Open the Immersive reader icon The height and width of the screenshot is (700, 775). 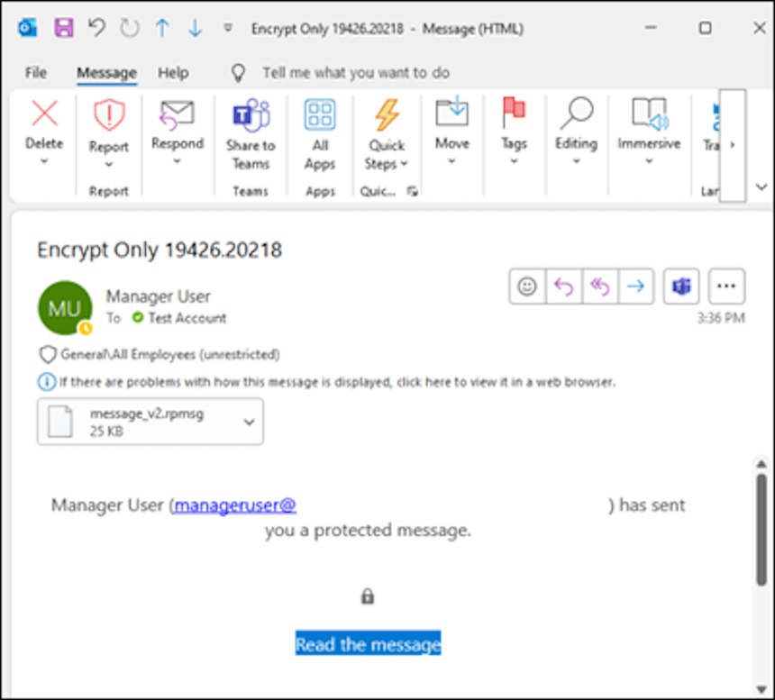(648, 114)
